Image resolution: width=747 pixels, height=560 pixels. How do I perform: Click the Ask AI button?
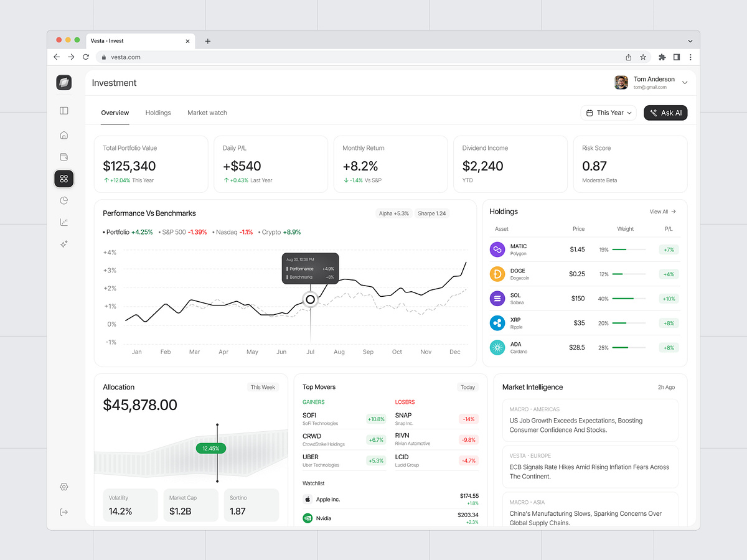tap(665, 113)
